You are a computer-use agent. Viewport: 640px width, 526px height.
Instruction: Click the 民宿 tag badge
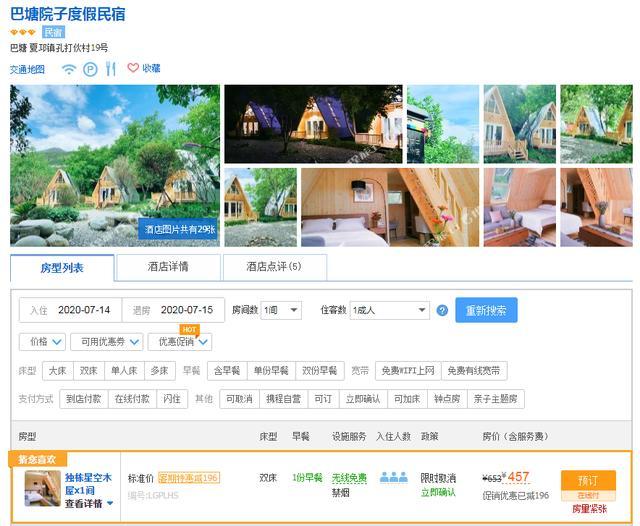click(x=53, y=32)
